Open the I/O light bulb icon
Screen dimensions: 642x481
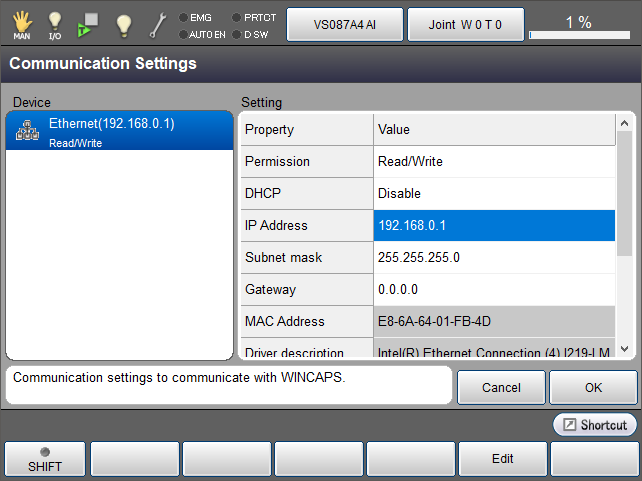point(55,25)
